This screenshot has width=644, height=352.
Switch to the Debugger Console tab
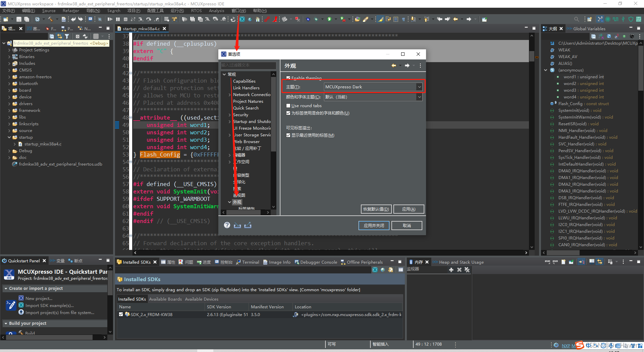316,262
